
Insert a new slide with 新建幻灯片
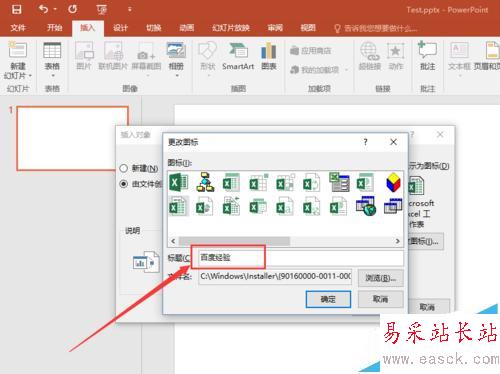[18, 60]
